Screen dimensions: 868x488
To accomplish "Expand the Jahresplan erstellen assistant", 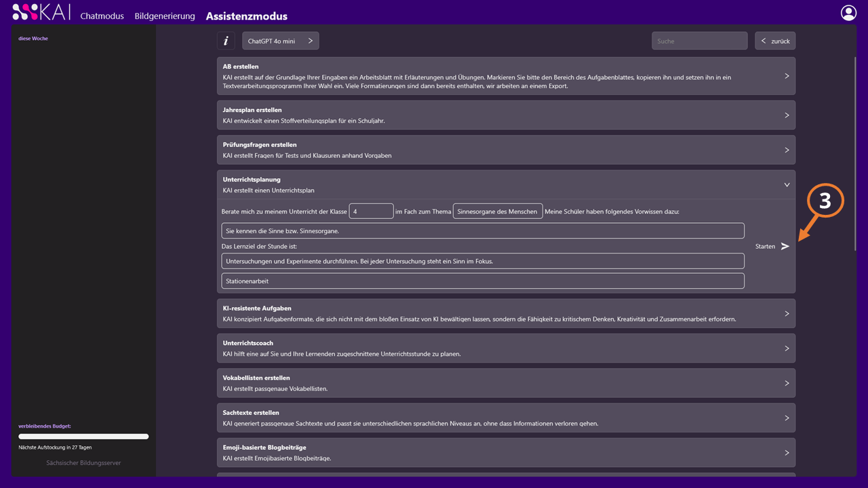I will tap(506, 115).
